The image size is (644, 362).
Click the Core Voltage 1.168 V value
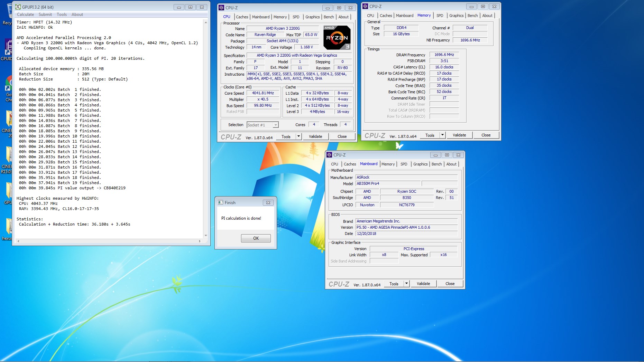[x=306, y=47]
